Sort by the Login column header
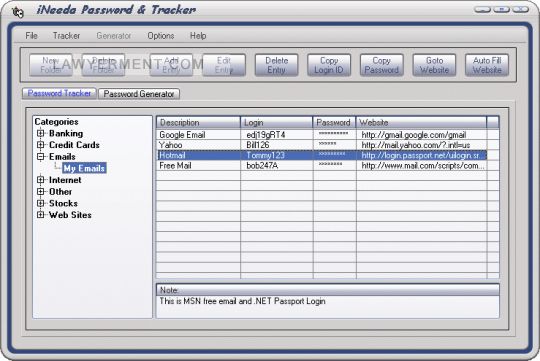Viewport: 540px width, 361px height. tap(277, 123)
